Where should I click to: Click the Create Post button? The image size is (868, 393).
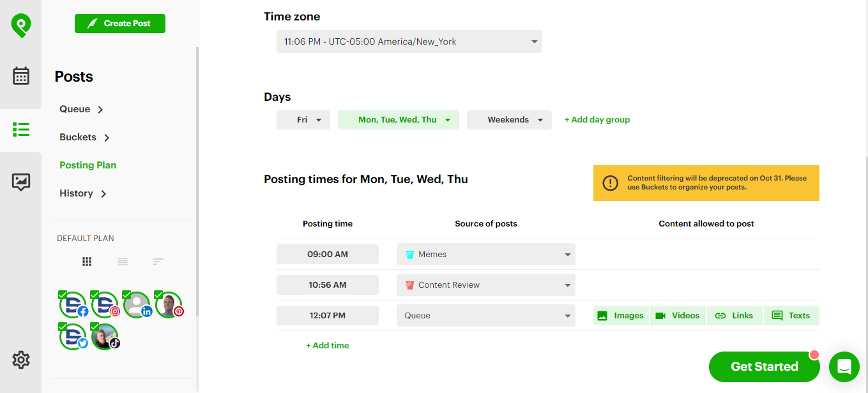coord(119,23)
